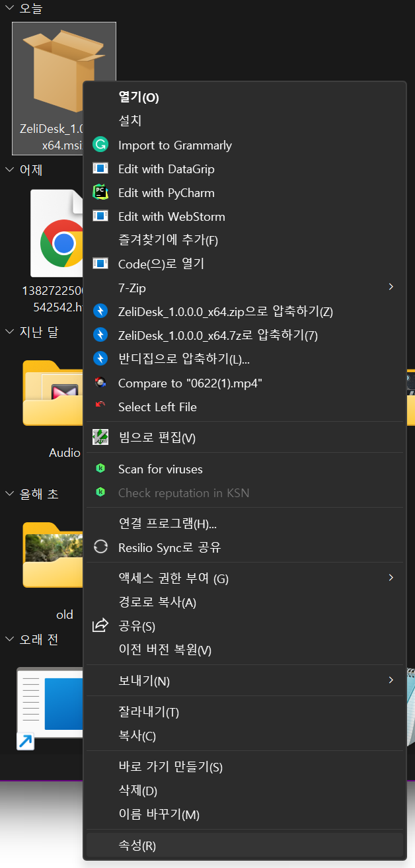Collapse the 어제 group
This screenshot has height=868, width=415.
9,169
